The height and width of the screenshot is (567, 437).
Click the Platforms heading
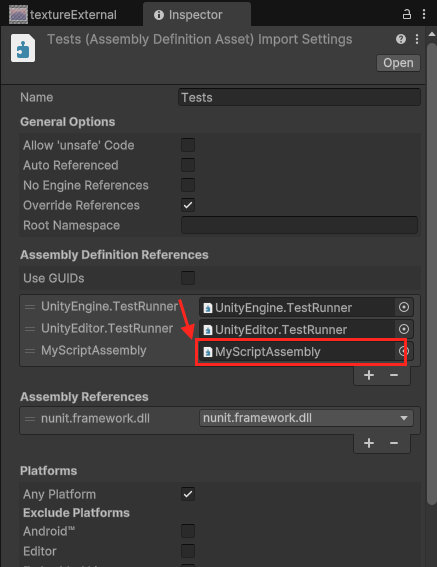(x=48, y=471)
